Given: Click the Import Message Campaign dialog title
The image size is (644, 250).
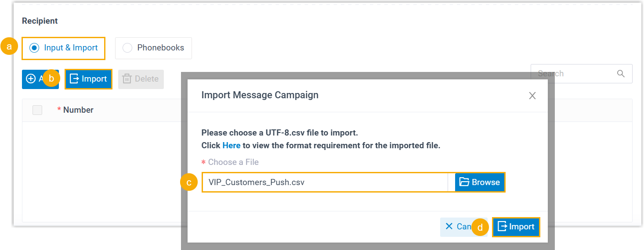Looking at the screenshot, I should [x=260, y=95].
